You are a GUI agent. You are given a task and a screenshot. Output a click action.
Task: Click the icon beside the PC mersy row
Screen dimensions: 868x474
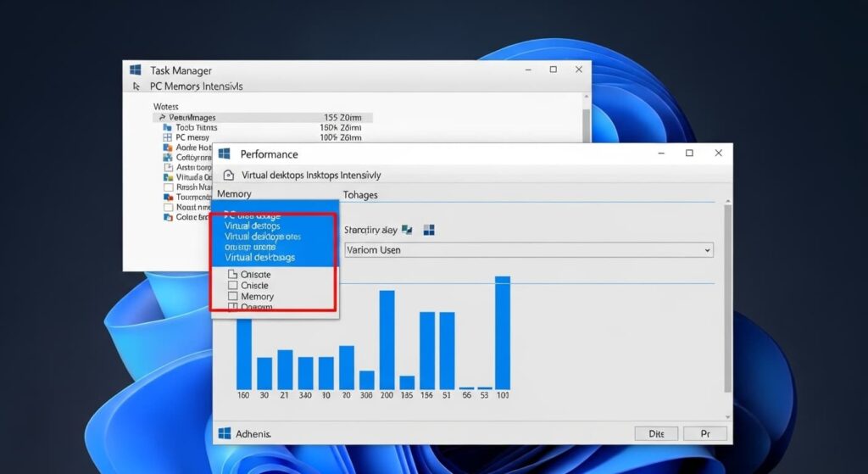coord(167,137)
